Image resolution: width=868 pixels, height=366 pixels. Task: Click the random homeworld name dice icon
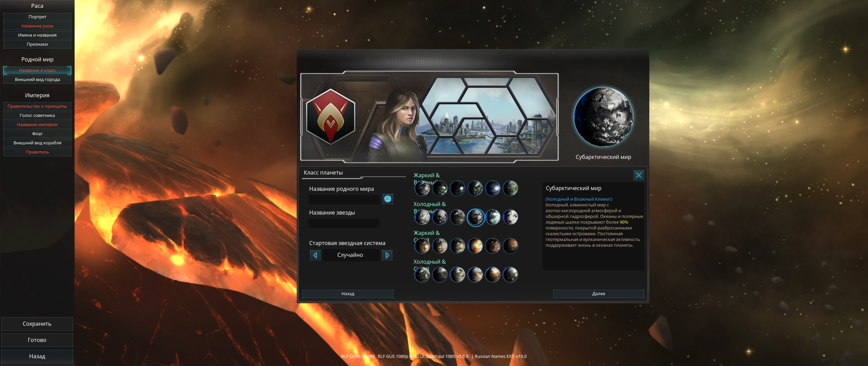pyautogui.click(x=388, y=199)
